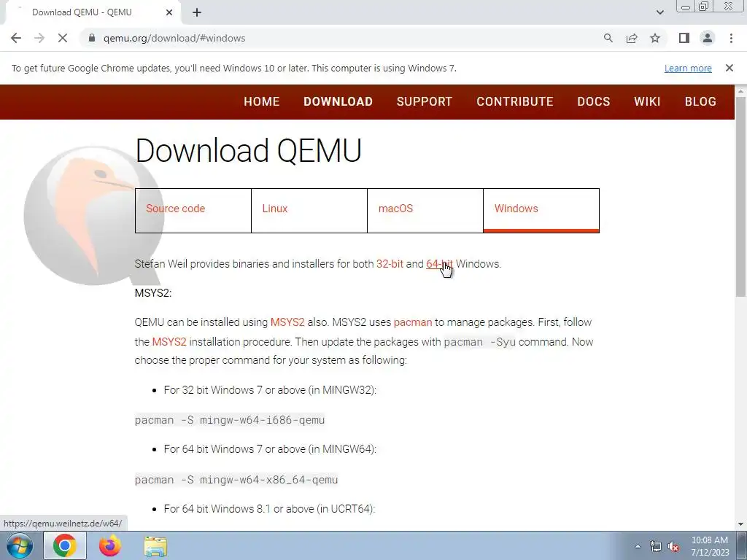Click the pacman -S mingw-w64-x86_64-qemu command
This screenshot has width=747, height=560.
point(236,480)
